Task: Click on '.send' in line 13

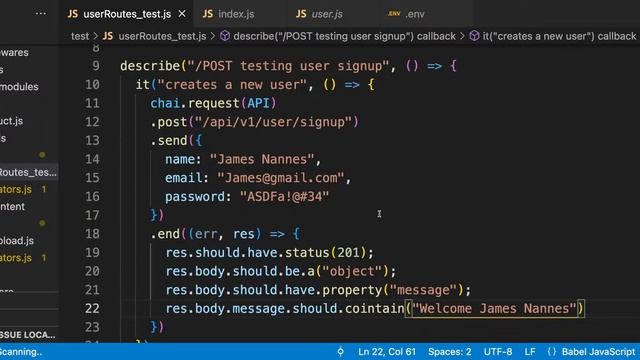Action: click(169, 141)
